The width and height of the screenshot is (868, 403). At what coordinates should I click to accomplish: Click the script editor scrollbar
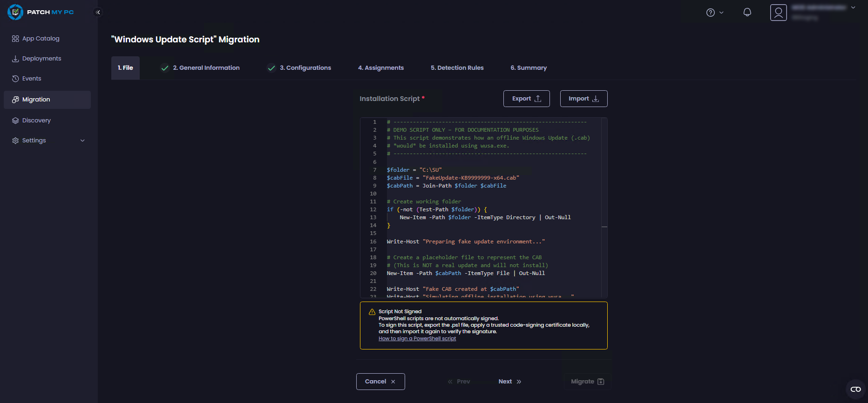point(604,208)
